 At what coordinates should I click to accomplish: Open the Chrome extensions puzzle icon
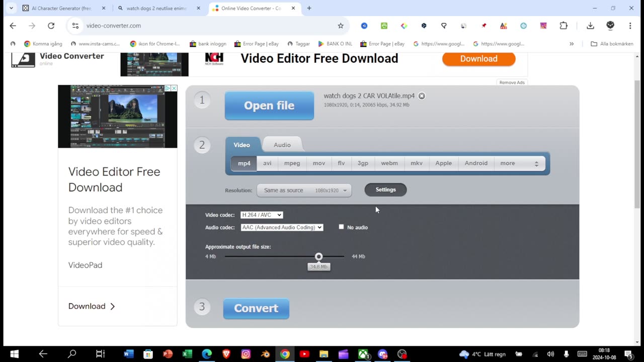563,26
